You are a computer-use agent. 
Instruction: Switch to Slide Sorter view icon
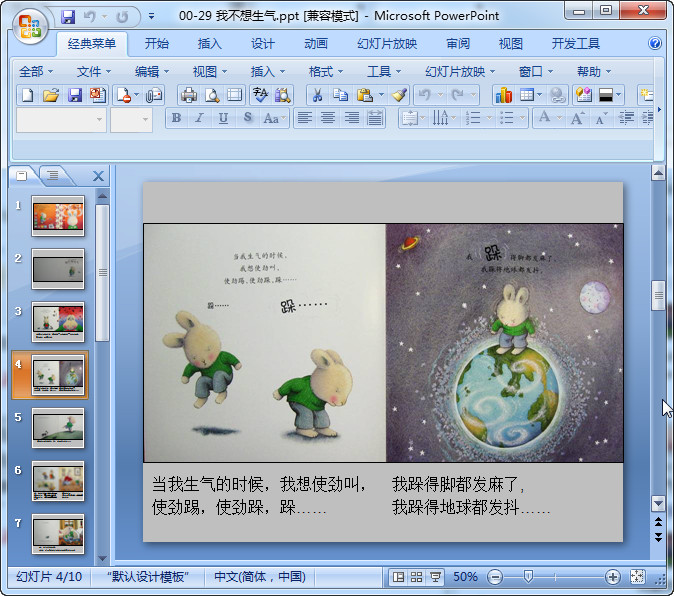(x=417, y=577)
